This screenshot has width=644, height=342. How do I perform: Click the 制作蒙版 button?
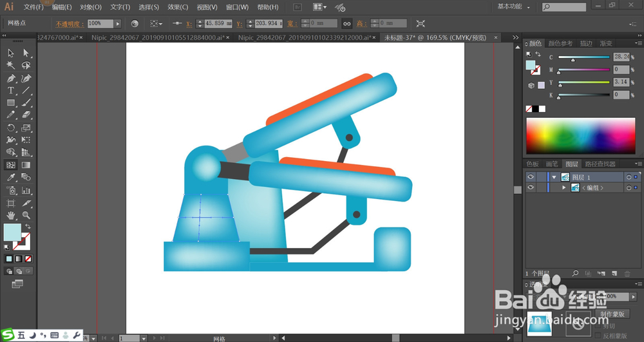pyautogui.click(x=612, y=314)
